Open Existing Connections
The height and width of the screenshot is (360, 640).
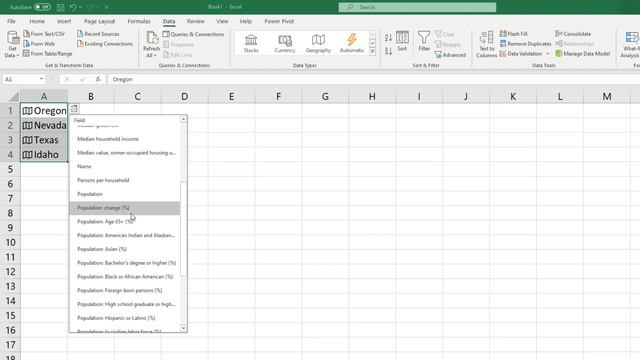105,44
